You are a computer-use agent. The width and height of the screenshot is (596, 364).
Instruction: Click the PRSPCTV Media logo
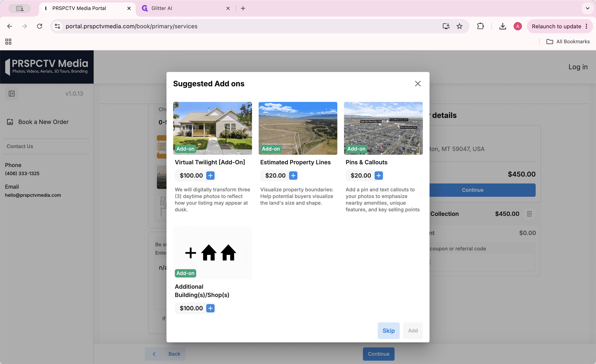coord(47,67)
